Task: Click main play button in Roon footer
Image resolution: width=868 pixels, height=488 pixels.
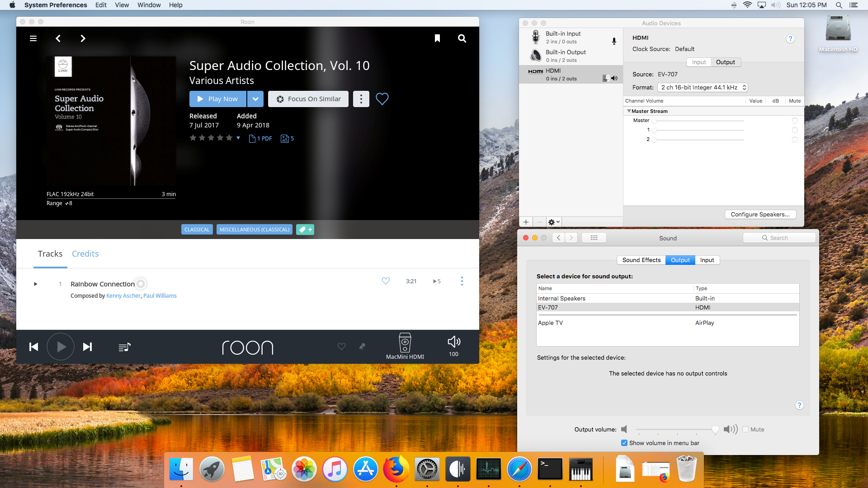Action: pos(61,347)
